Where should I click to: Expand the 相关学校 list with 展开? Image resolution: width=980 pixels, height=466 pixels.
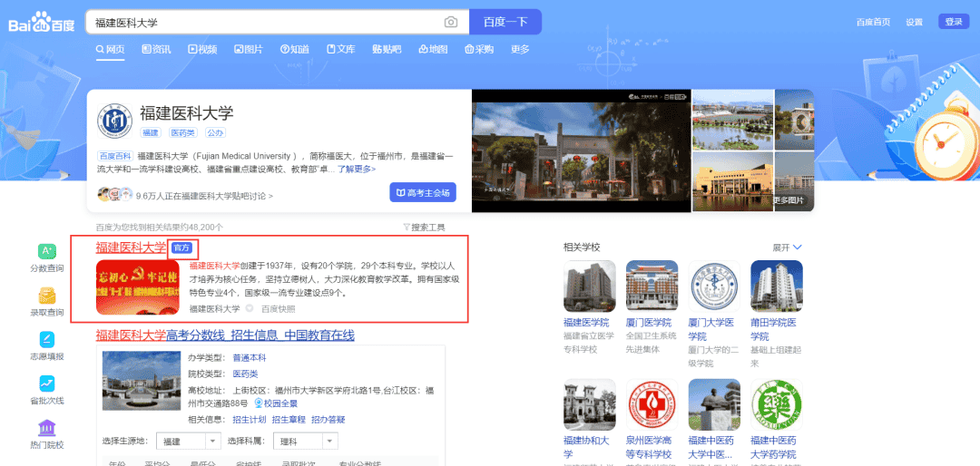pos(787,248)
